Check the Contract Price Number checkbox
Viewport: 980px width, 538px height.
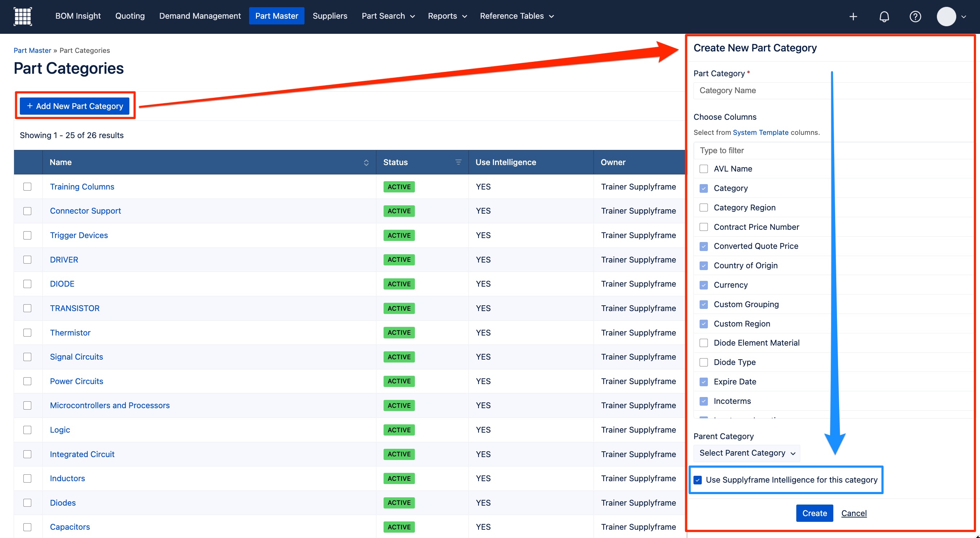click(704, 227)
